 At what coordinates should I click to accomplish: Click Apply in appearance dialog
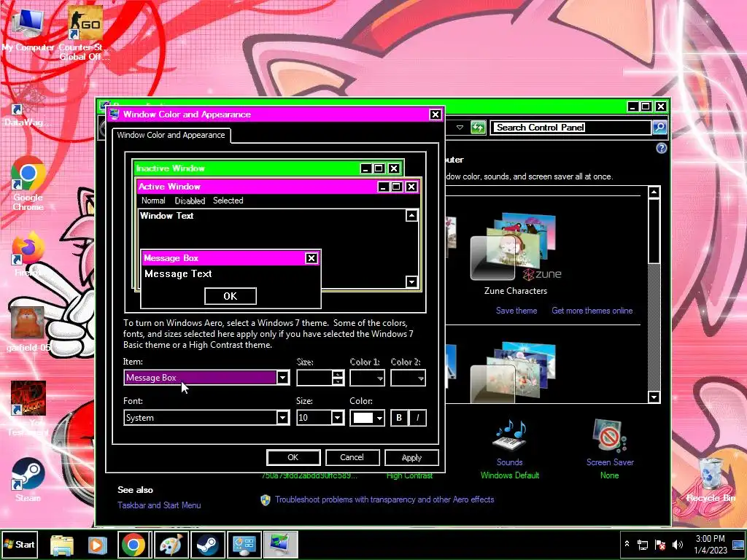tap(411, 457)
